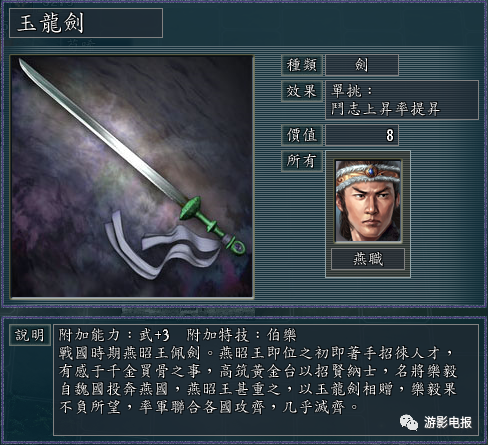
Task: Select the jade dragon sword artwork image
Action: [132, 176]
